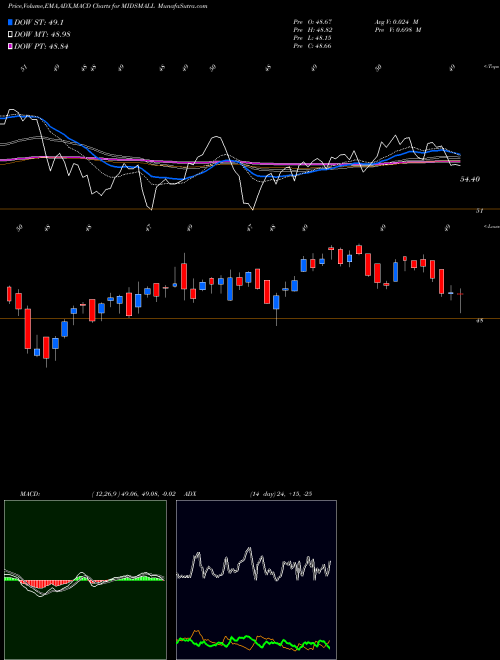Click the 'Pre H: 48.82' value
Screen dimensions: 500x660
tap(312, 30)
